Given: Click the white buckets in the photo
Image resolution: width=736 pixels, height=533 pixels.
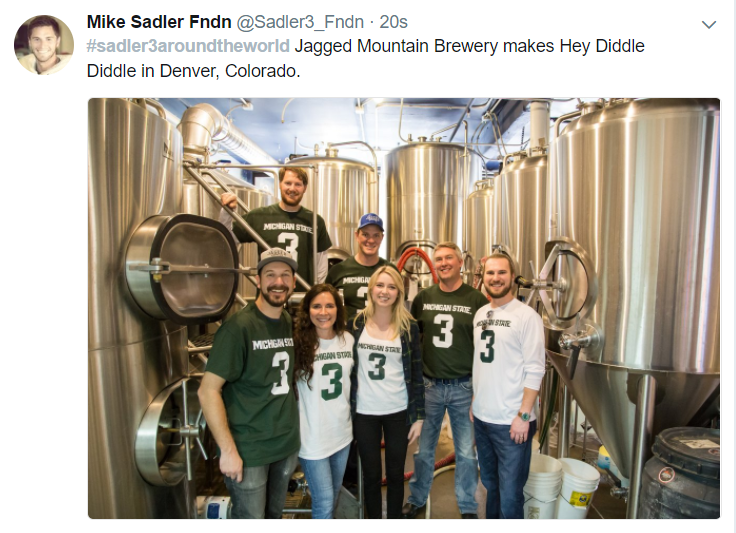Looking at the screenshot, I should pos(561,487).
